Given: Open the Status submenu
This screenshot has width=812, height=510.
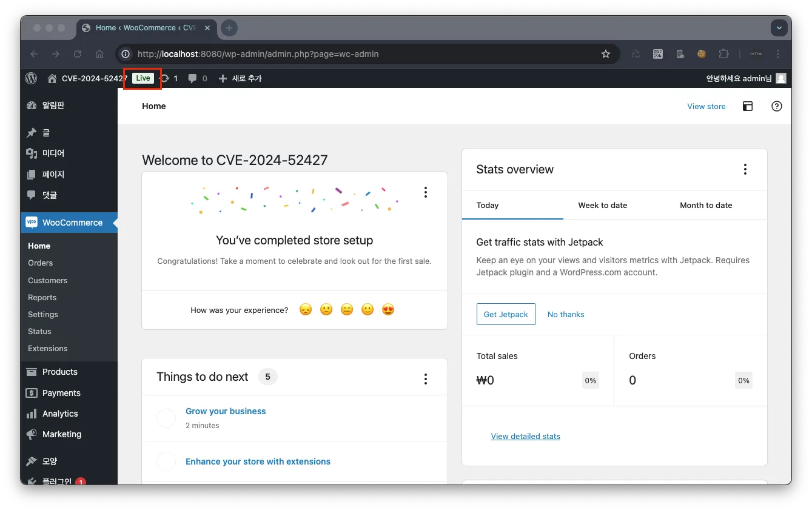Looking at the screenshot, I should pyautogui.click(x=39, y=331).
